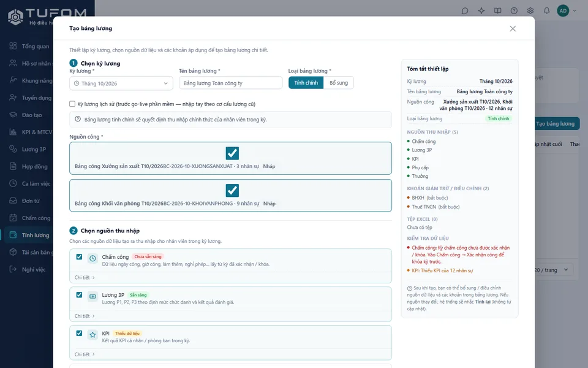Image resolution: width=588 pixels, height=368 pixels.
Task: Open the help question mark icon
Action: pos(514,11)
